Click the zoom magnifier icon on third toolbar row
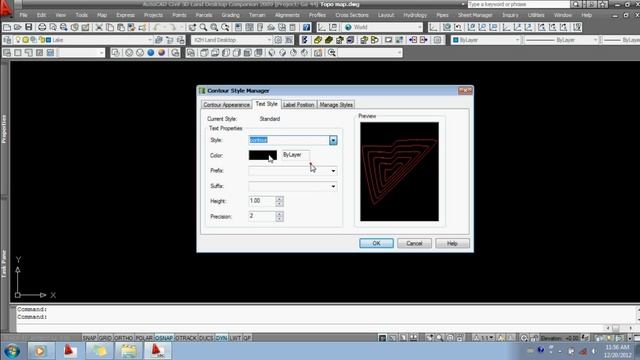Screen dimensions: 640x360 (332, 53)
